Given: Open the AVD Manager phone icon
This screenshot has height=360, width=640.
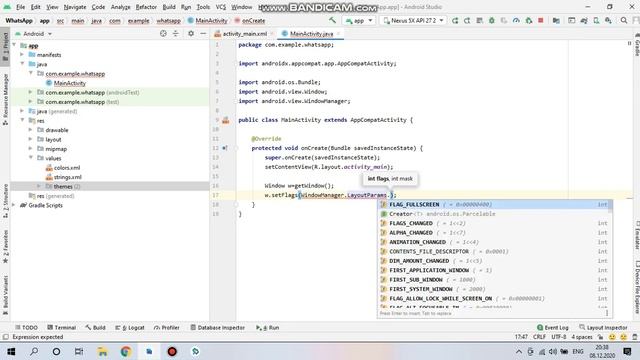Looking at the screenshot, I should tap(596, 20).
